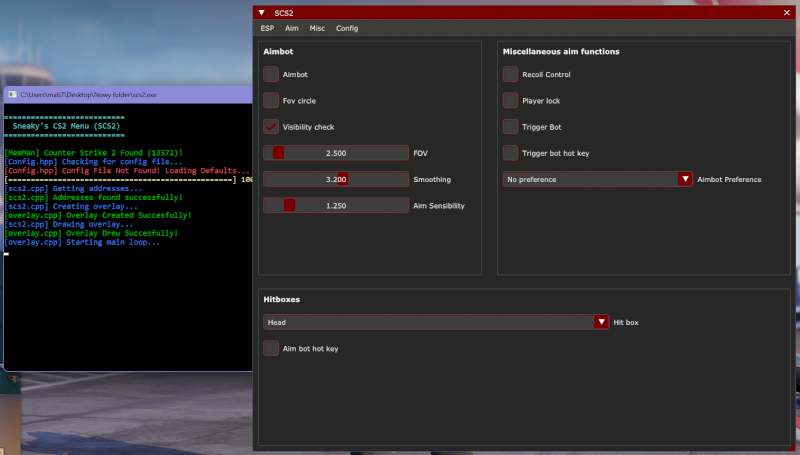The image size is (800, 455).
Task: Uncheck the Visibility check option
Action: [271, 127]
